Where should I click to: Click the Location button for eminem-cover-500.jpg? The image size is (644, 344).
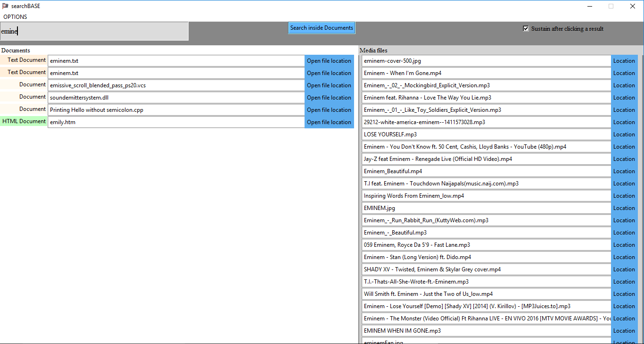(624, 61)
